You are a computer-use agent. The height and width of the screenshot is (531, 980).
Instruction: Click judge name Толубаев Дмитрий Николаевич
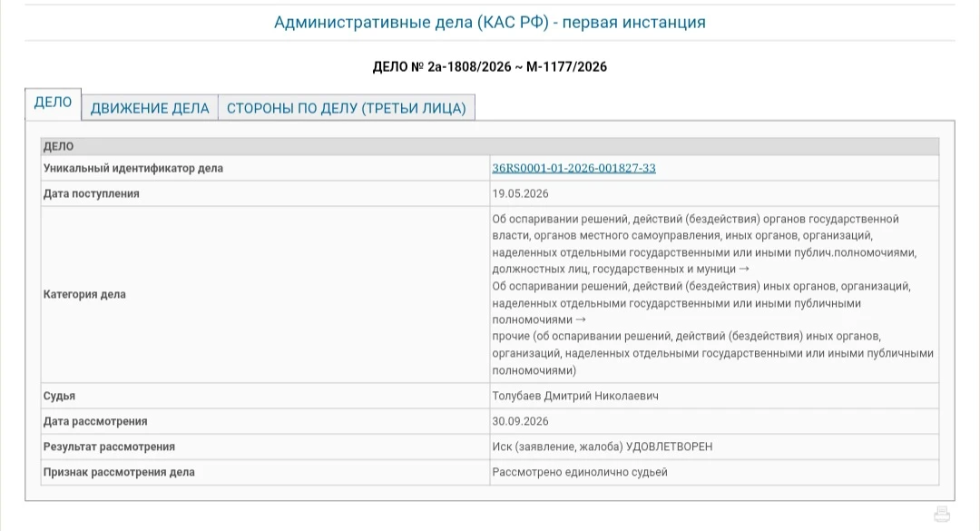(575, 396)
